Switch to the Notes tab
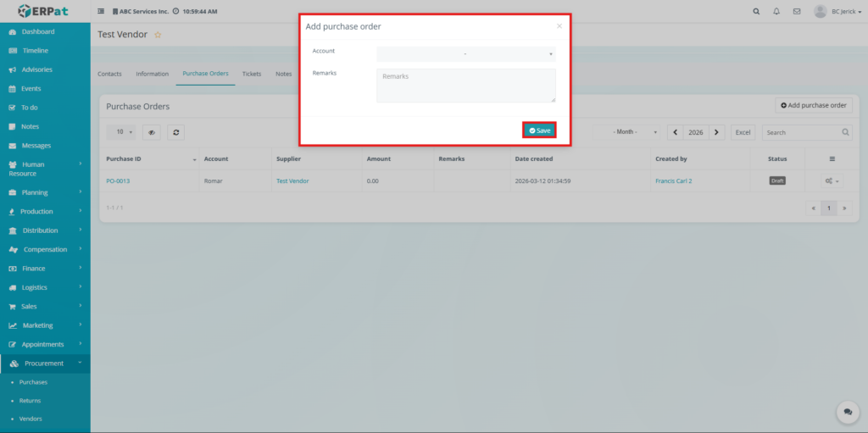 283,74
